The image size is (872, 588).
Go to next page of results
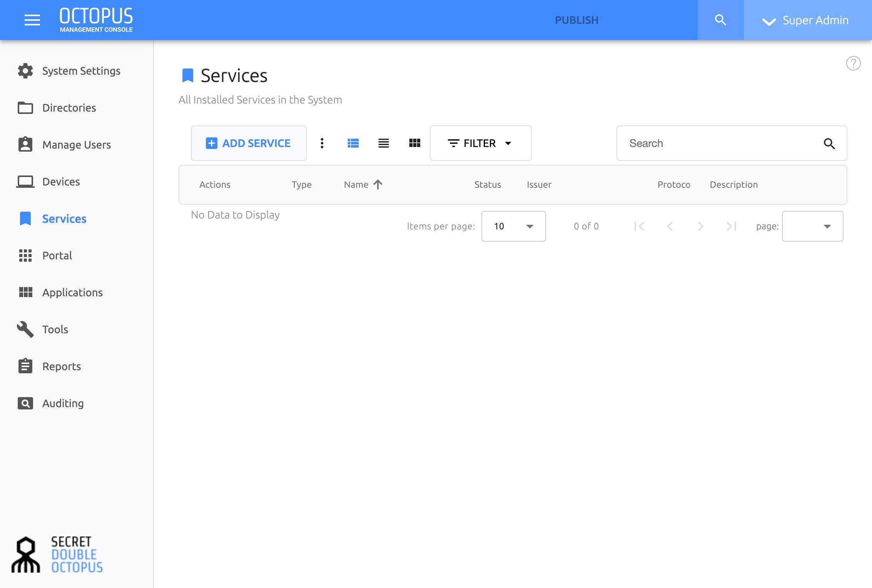pos(701,226)
